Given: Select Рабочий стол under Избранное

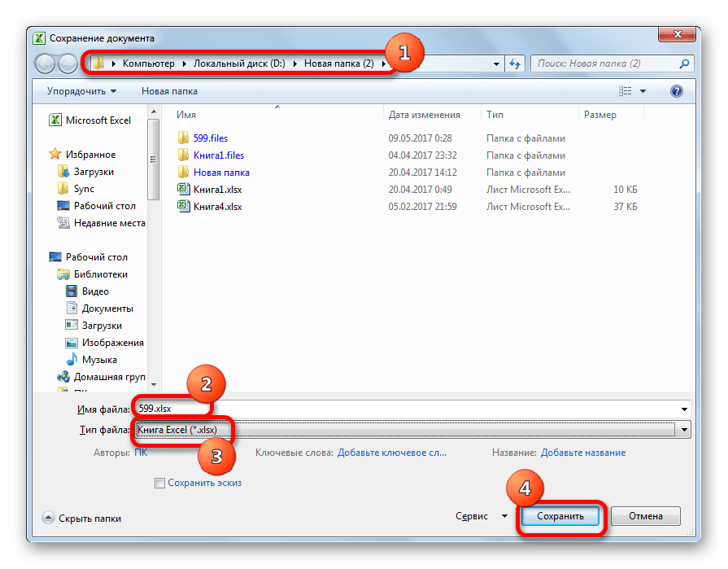Looking at the screenshot, I should (x=104, y=206).
